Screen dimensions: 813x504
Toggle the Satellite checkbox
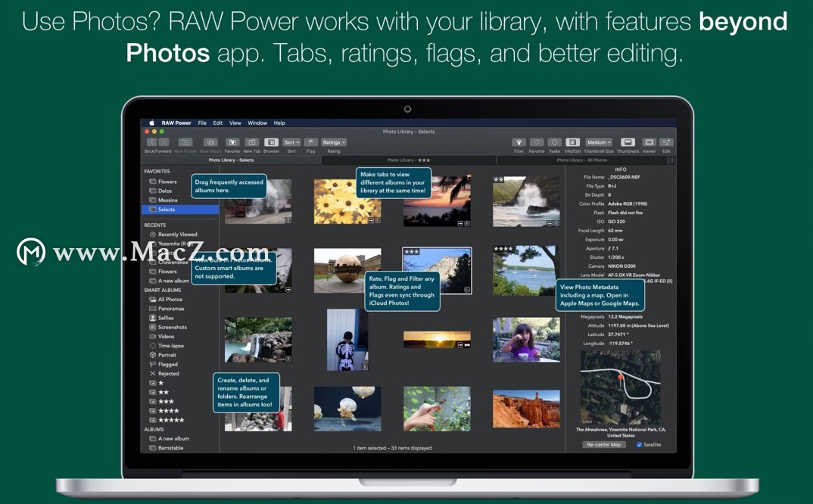click(640, 445)
